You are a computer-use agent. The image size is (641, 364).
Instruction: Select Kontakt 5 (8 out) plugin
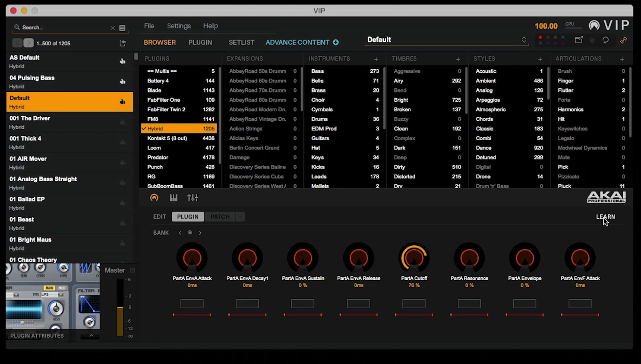tap(179, 138)
